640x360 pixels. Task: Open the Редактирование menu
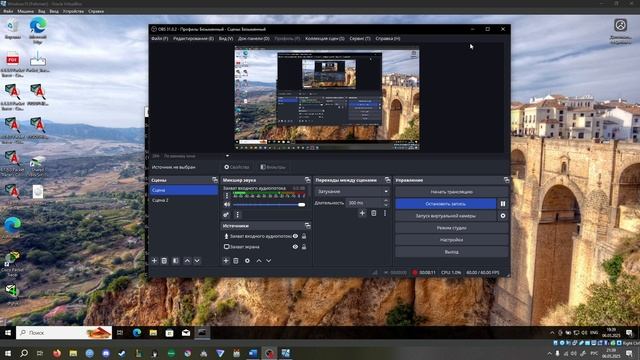coord(193,38)
